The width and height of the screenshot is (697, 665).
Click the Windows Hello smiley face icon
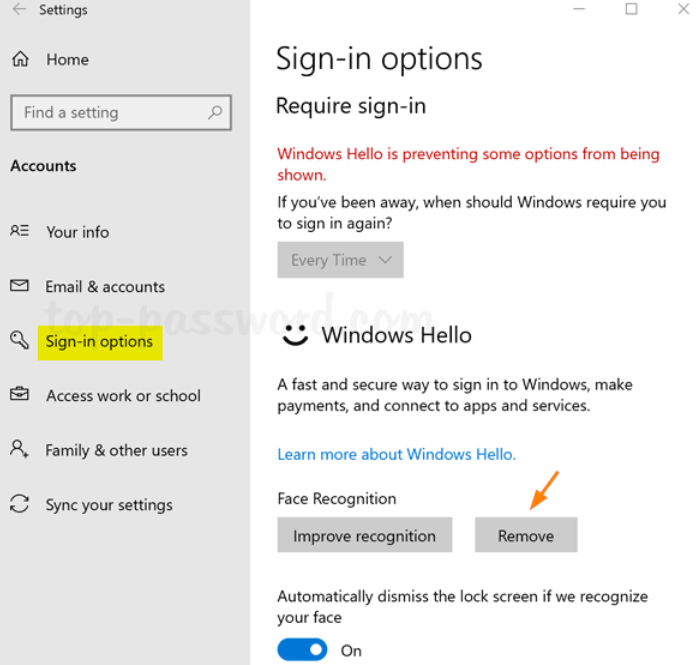point(295,335)
